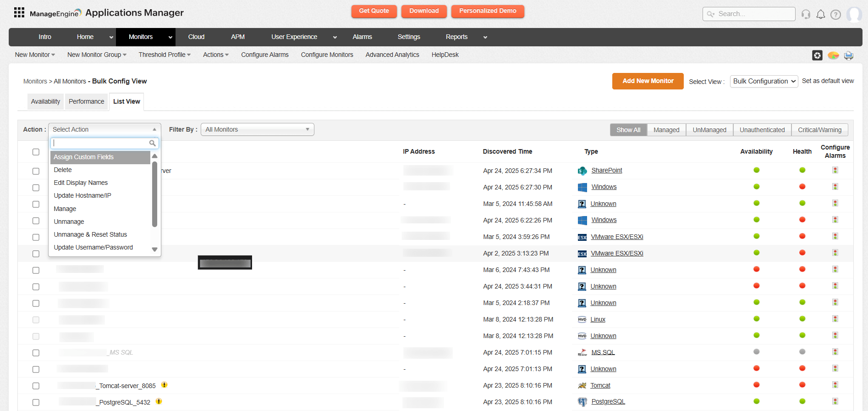Click Tomcat row availability red dot
This screenshot has width=868, height=411.
[x=756, y=385]
